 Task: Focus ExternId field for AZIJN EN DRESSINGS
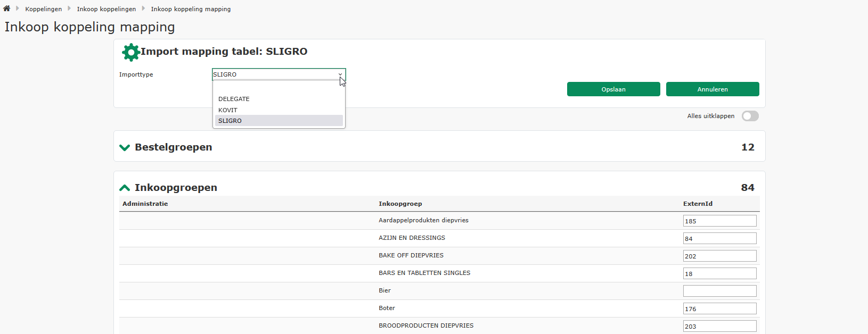(x=719, y=238)
